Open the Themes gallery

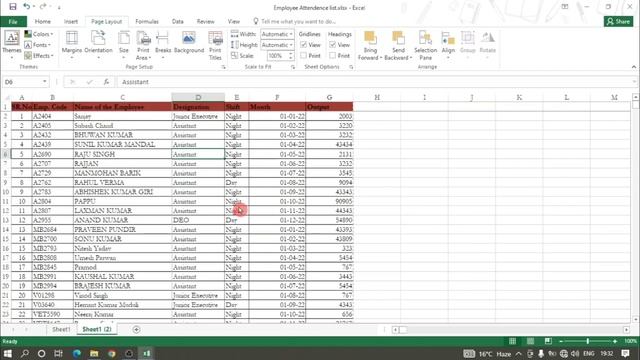11,45
